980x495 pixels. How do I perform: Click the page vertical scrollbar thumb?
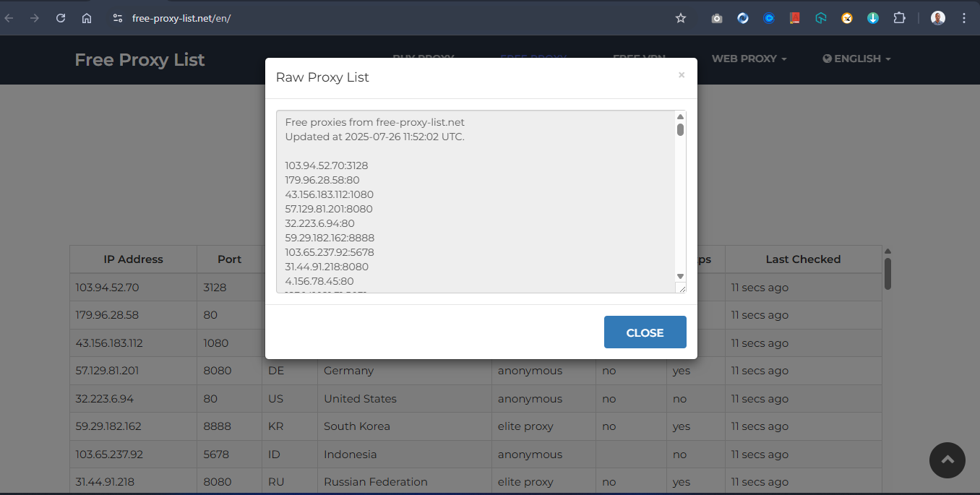tap(887, 273)
